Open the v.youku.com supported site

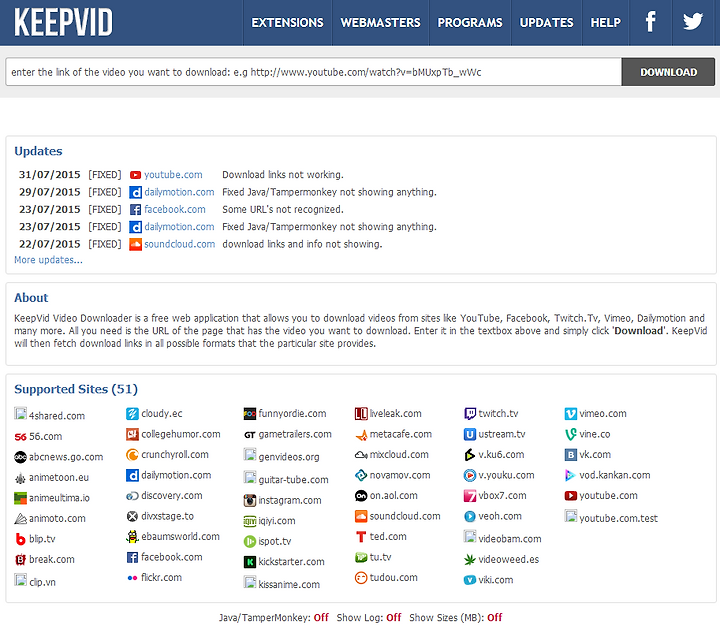click(506, 475)
